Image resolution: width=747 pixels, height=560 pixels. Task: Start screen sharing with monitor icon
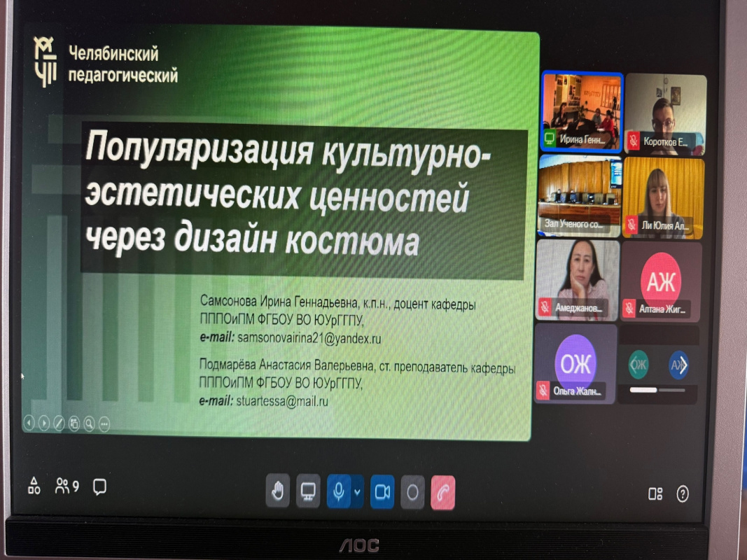[308, 492]
